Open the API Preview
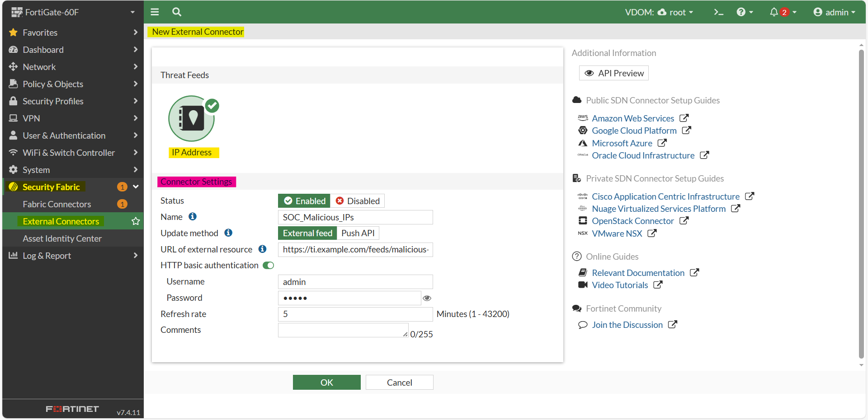 [614, 73]
